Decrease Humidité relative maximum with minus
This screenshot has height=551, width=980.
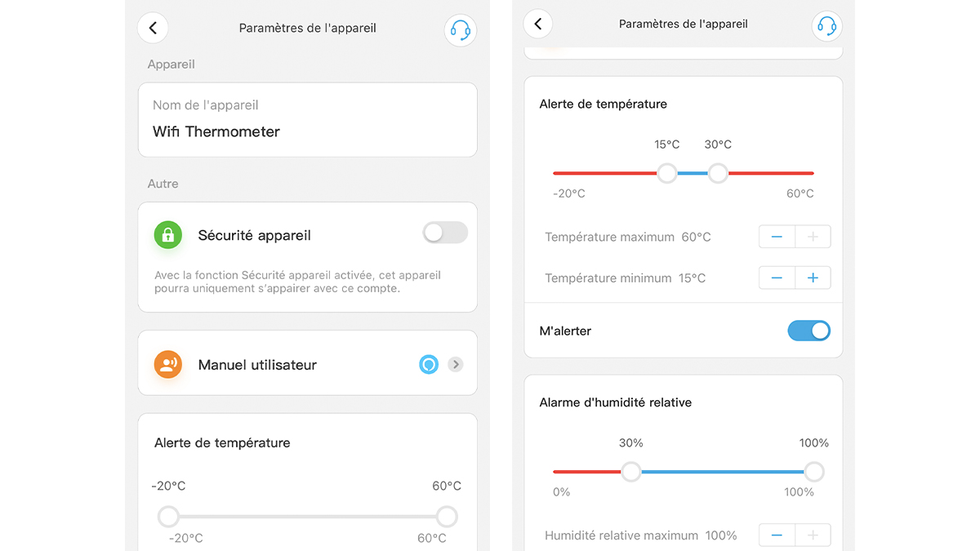(777, 535)
